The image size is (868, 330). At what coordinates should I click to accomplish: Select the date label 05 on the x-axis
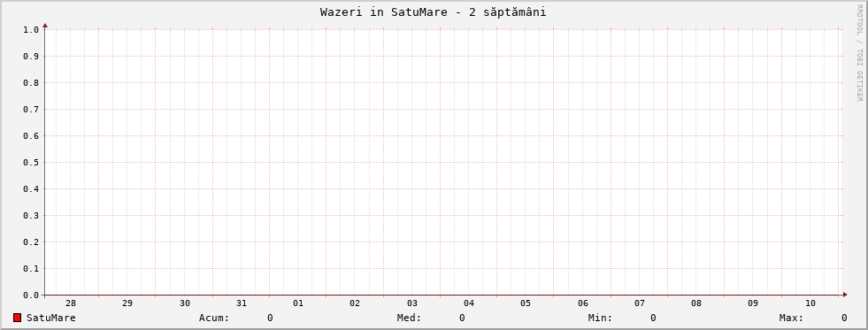coord(526,303)
